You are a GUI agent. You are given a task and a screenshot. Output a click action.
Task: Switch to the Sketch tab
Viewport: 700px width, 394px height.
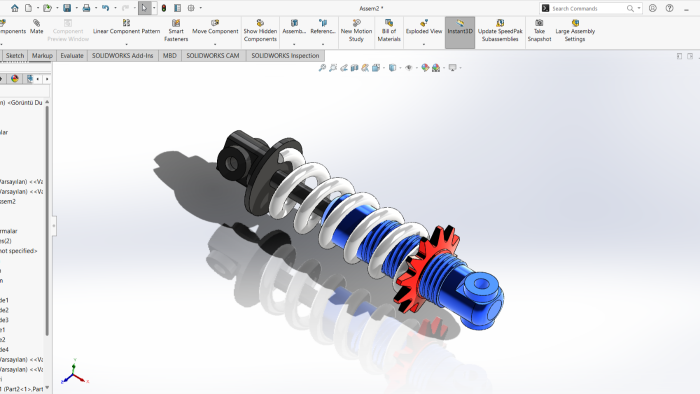[x=15, y=56]
